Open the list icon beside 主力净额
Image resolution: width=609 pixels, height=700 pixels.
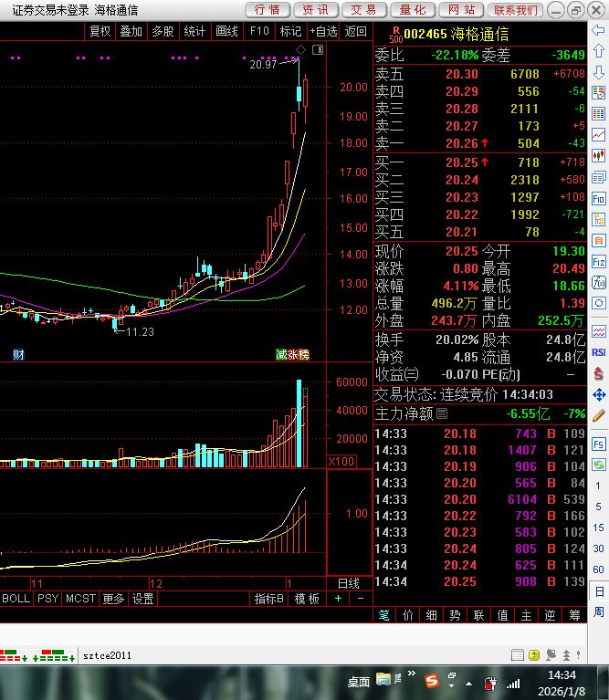coord(442,413)
